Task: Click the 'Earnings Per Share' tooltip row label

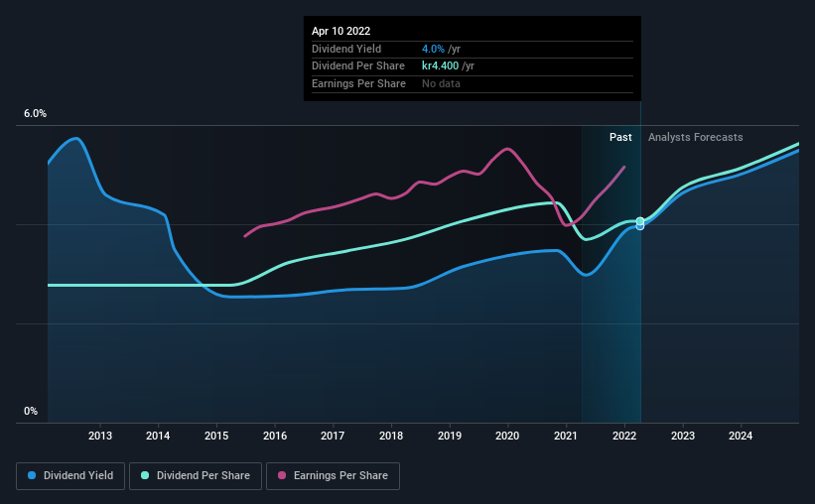Action: pos(358,83)
